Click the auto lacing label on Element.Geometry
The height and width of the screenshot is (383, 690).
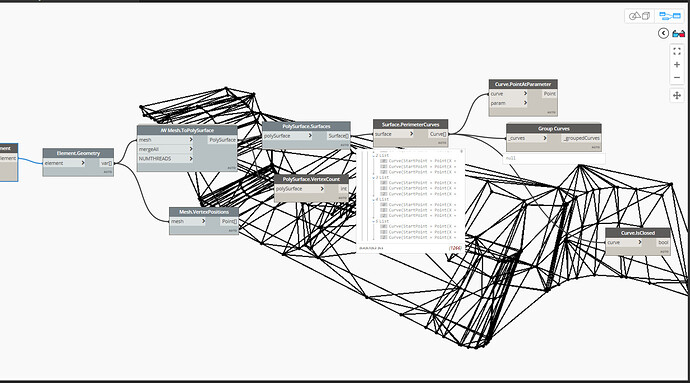coord(108,172)
